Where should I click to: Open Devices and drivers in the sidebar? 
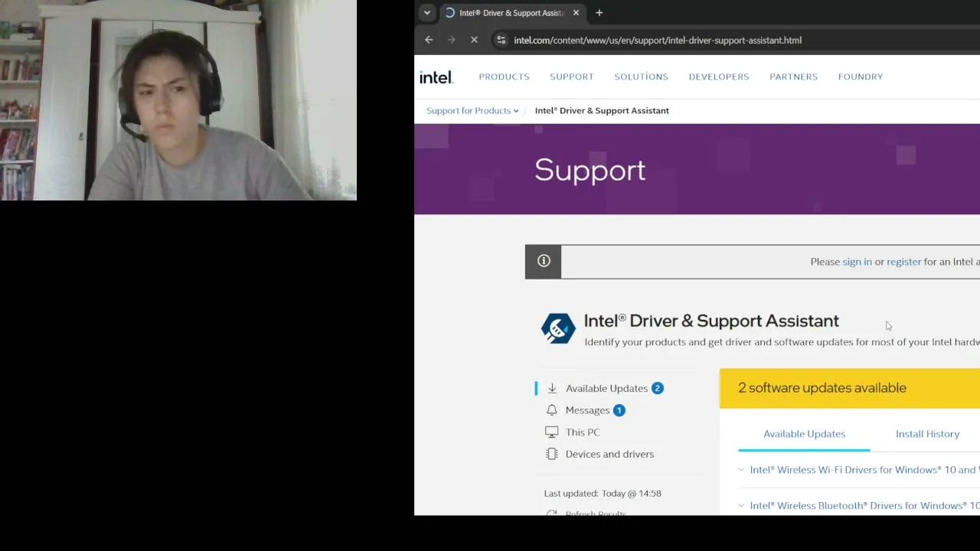609,454
